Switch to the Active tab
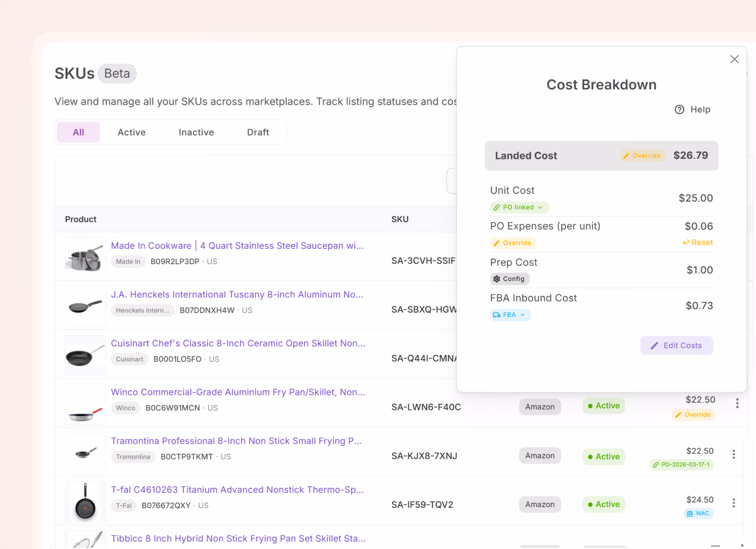 [x=131, y=133]
